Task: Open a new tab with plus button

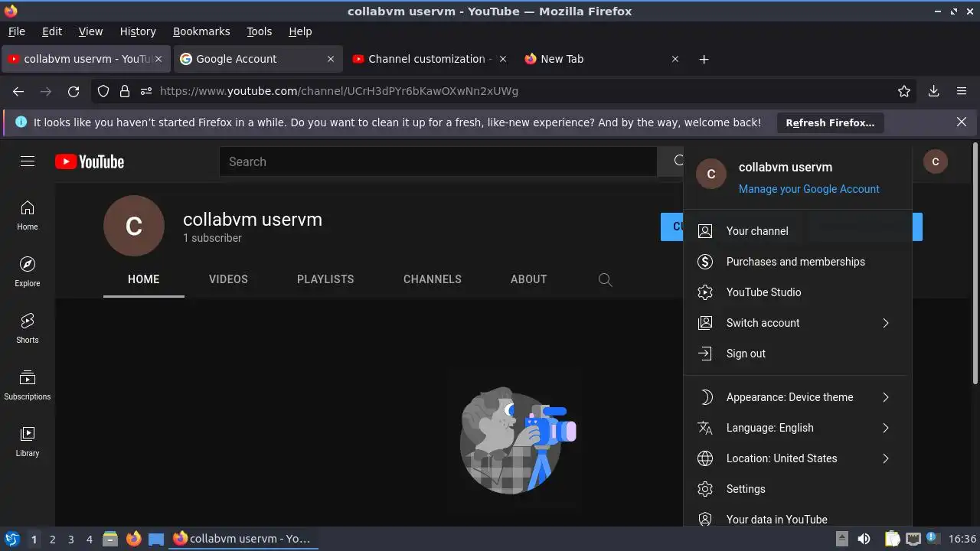Action: click(704, 59)
